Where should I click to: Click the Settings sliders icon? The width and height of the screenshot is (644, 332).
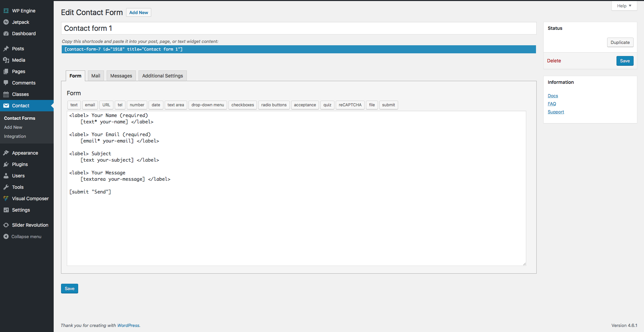tap(6, 210)
